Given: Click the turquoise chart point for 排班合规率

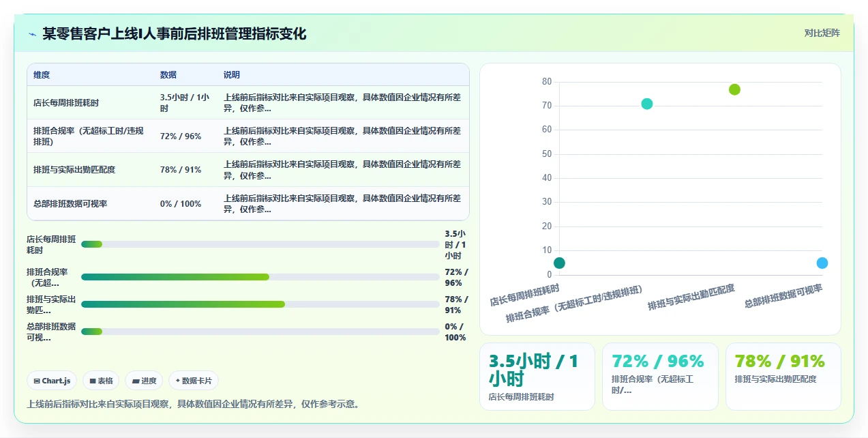Looking at the screenshot, I should click(647, 104).
